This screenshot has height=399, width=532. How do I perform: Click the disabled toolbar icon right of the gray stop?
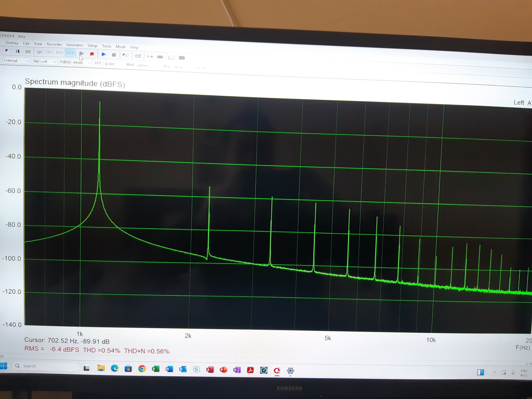[126, 55]
